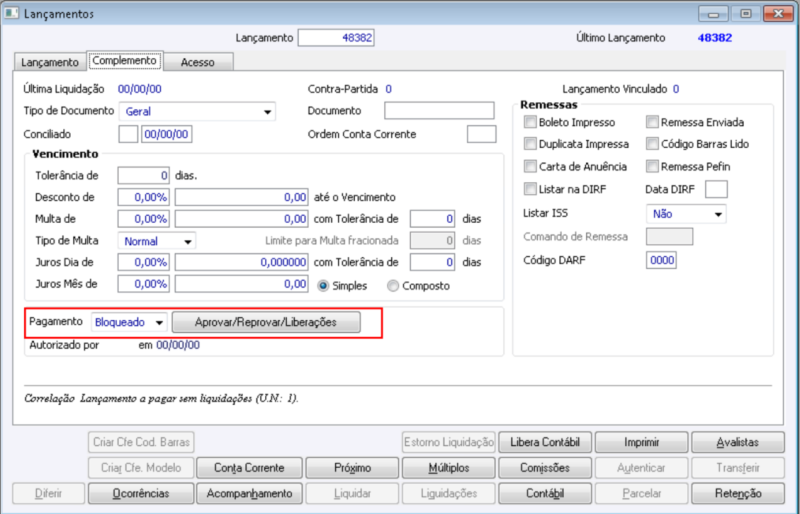Click the Conciliado date field
Screen dimensions: 800x514
(x=167, y=134)
